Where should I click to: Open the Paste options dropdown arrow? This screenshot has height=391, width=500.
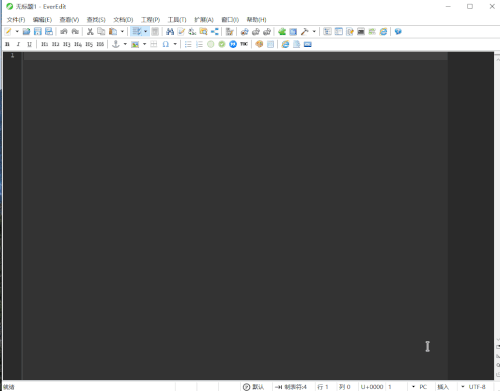click(x=122, y=32)
